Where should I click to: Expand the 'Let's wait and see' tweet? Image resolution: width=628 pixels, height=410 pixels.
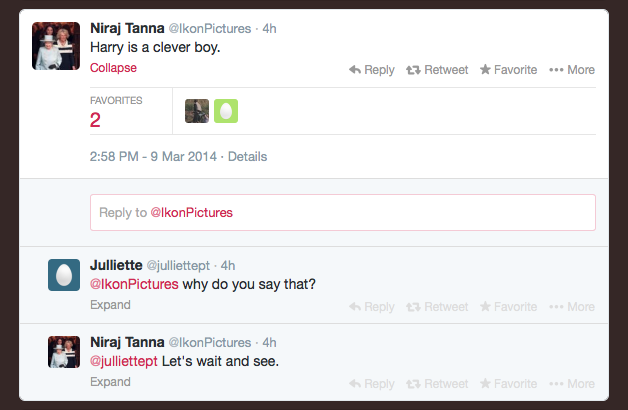110,382
